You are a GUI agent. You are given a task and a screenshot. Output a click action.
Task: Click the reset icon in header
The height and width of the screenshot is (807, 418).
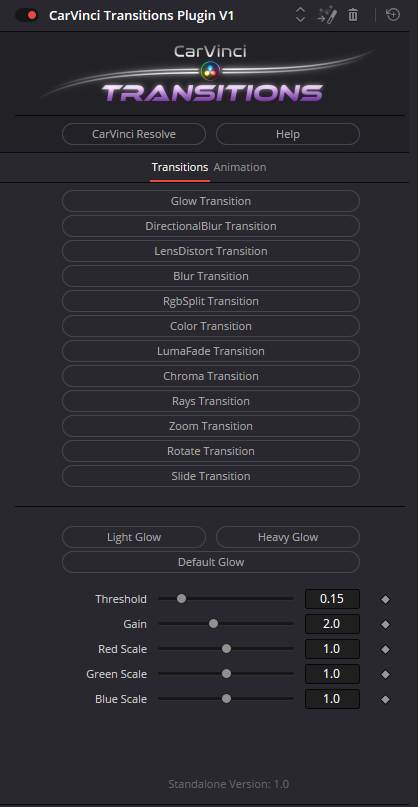tap(393, 15)
